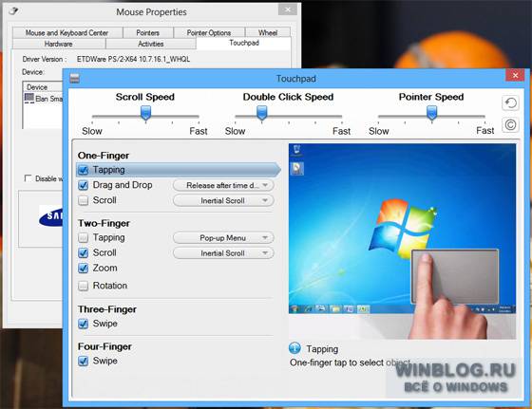Close the Touchpad window
The width and height of the screenshot is (532, 409).
tap(515, 75)
